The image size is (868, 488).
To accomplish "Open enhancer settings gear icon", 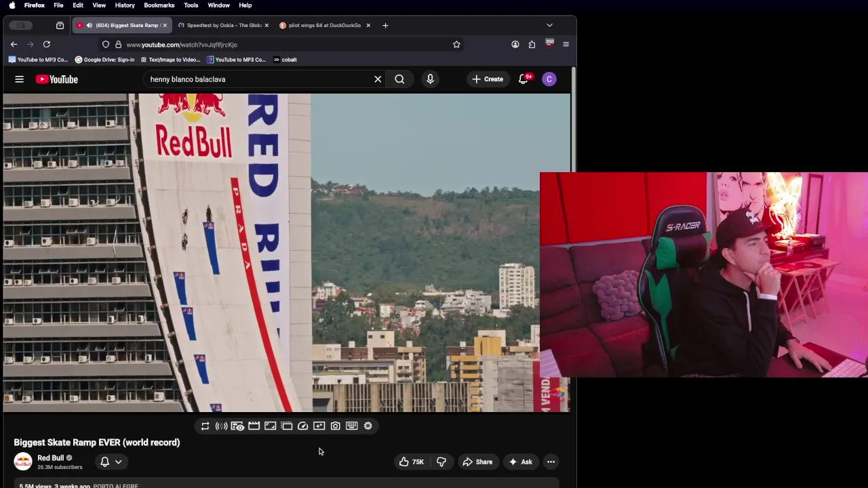I will click(368, 426).
